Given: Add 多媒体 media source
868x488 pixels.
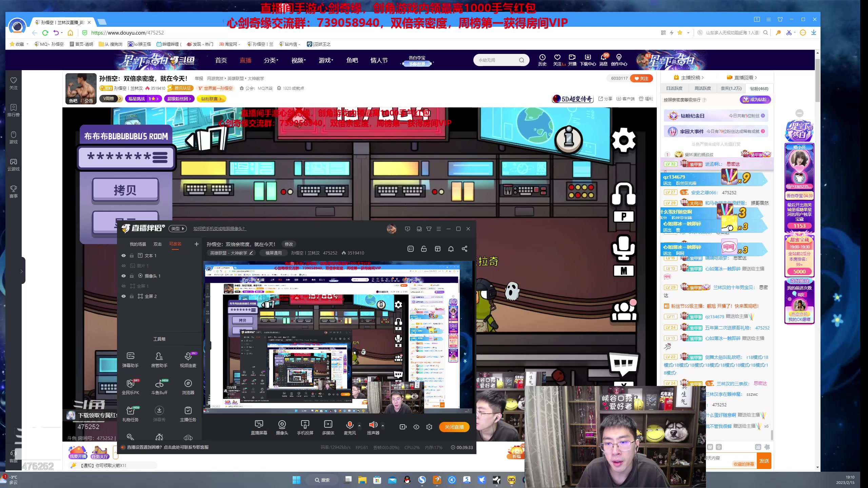Looking at the screenshot, I should point(328,427).
